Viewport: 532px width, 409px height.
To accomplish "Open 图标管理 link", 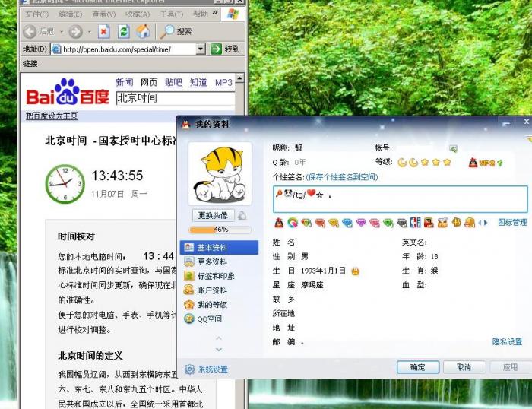I will [x=513, y=222].
